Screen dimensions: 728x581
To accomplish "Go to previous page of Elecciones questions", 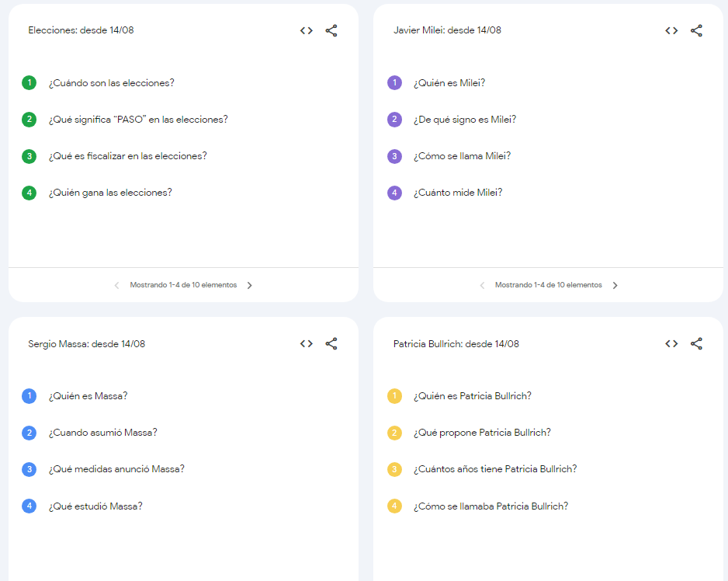I will (x=116, y=285).
